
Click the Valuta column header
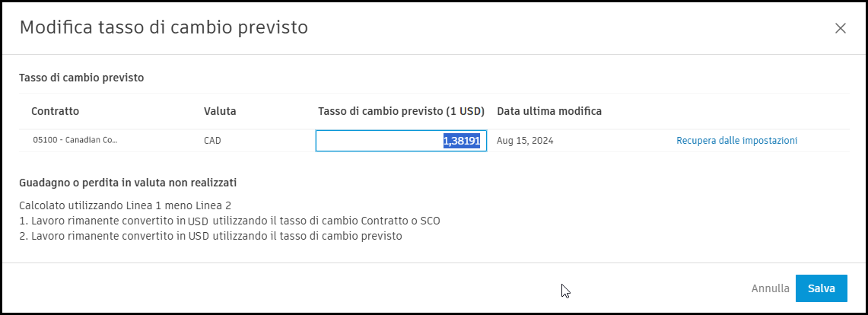(x=220, y=111)
